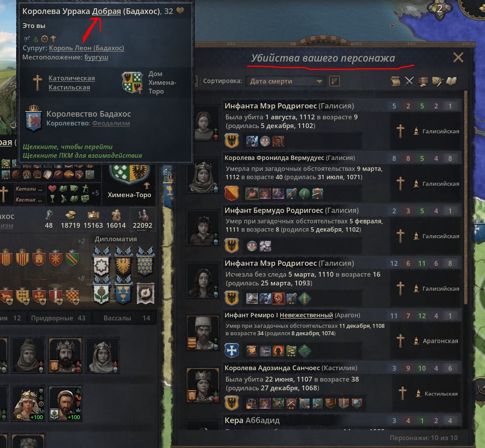Image resolution: width=485 pixels, height=448 pixels.
Task: Open the 'Католическая' faith link
Action: point(72,78)
